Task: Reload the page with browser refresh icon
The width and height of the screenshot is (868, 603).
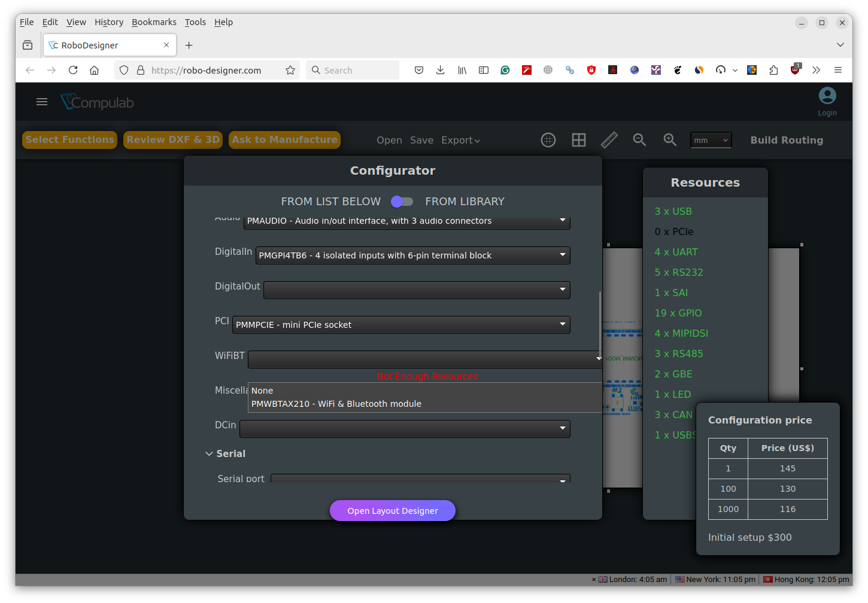Action: point(73,70)
